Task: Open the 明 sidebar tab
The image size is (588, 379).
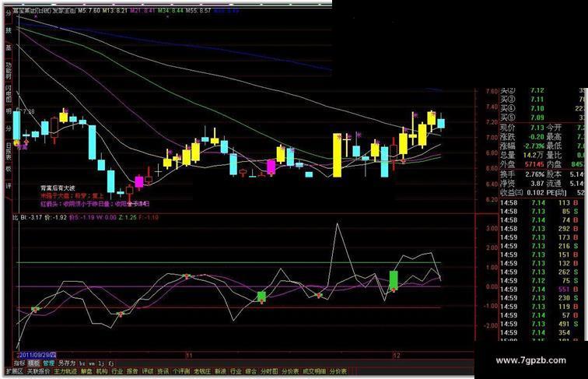Action: tap(9, 111)
